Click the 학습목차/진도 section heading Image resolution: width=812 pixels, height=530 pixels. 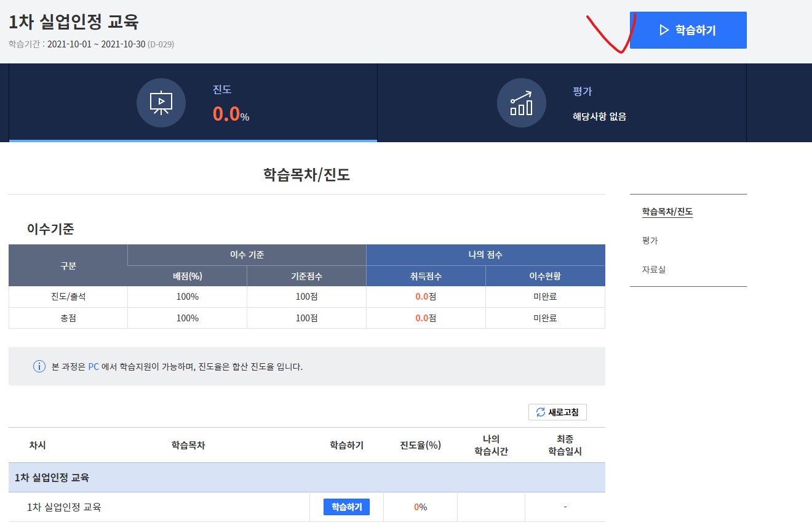[x=306, y=174]
